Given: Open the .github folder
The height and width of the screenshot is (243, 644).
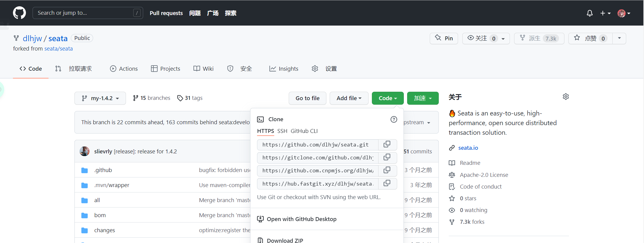Looking at the screenshot, I should (x=103, y=170).
